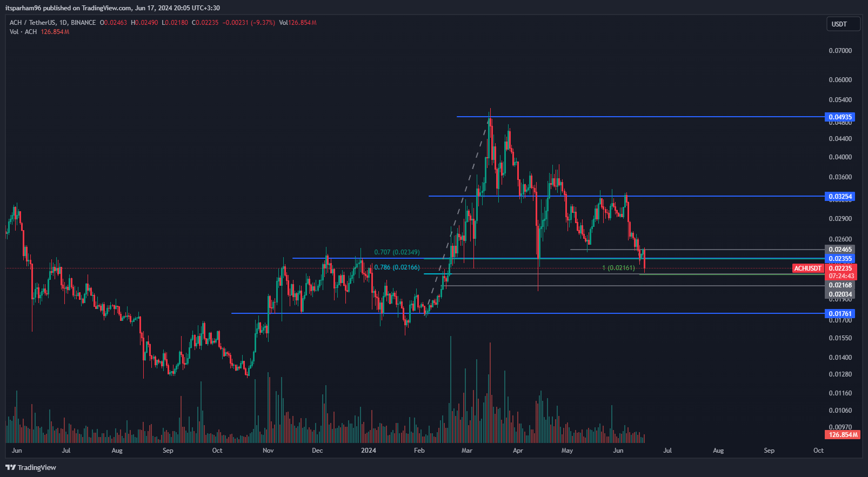Select the 0.02034 gray price label
This screenshot has width=868, height=477.
click(x=840, y=294)
